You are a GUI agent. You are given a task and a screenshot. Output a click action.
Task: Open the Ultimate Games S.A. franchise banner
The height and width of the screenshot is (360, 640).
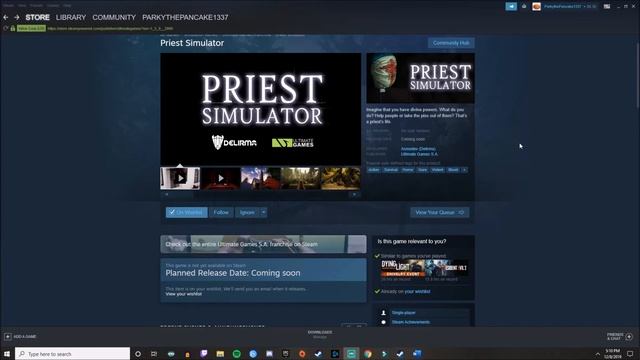[263, 244]
